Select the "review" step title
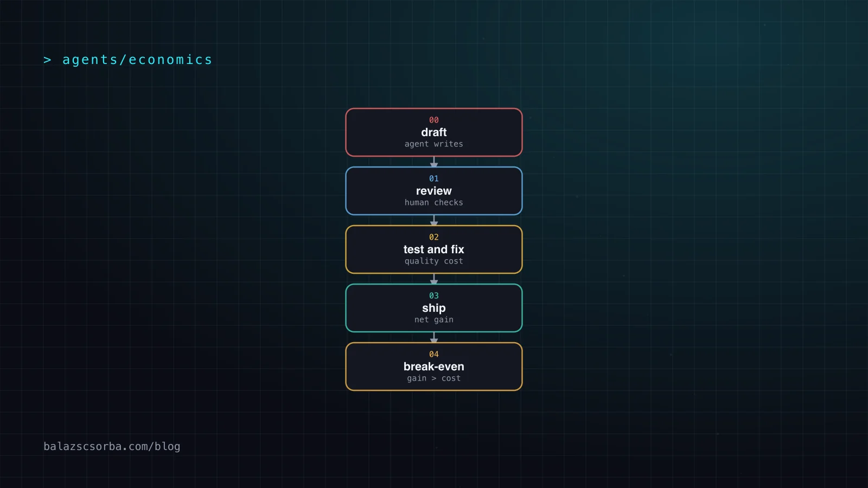The height and width of the screenshot is (488, 868). 434,191
